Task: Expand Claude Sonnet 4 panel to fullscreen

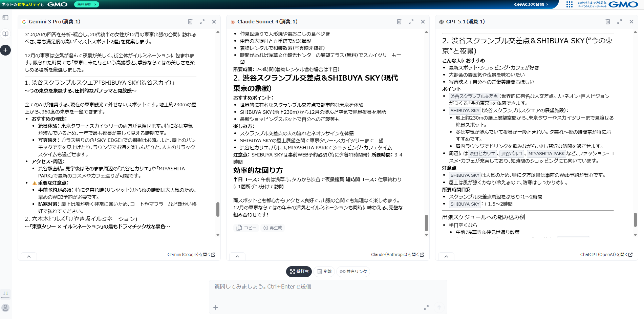Action: coord(411,21)
